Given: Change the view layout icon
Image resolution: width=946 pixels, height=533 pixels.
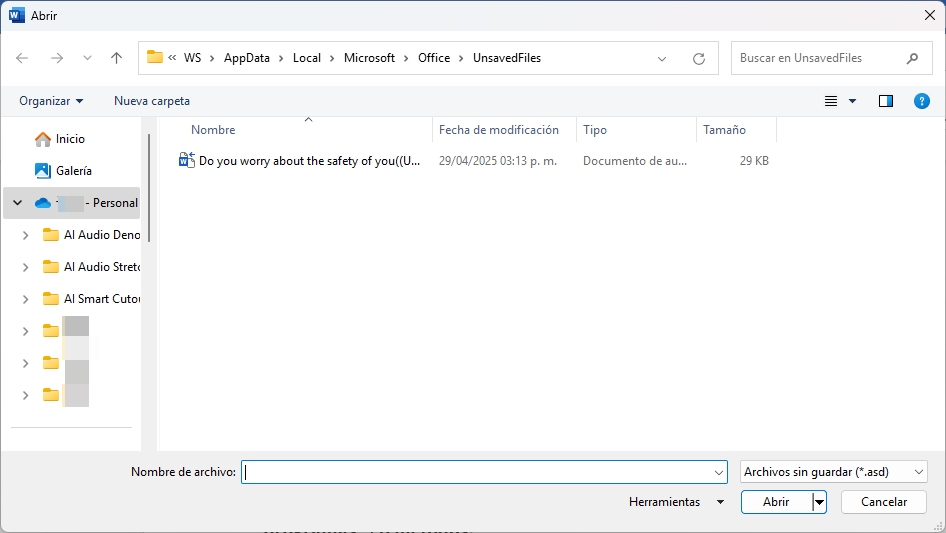Looking at the screenshot, I should 831,101.
